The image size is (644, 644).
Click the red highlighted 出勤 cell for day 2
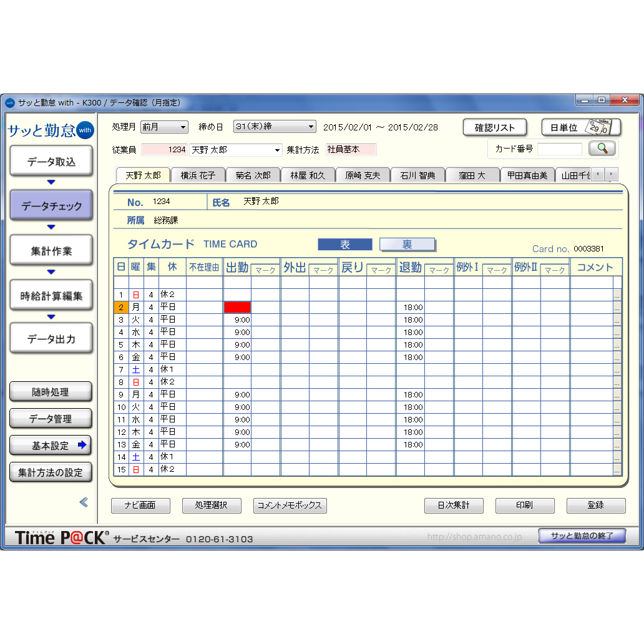coord(237,307)
